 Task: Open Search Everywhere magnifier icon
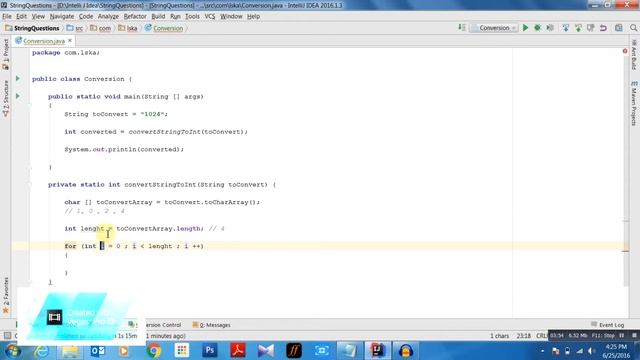pos(633,28)
